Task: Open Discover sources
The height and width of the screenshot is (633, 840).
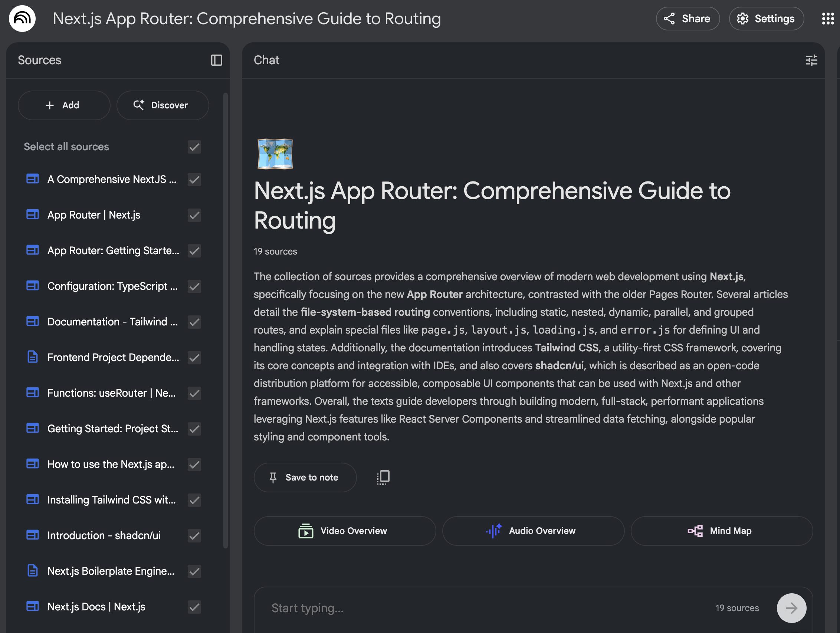Action: (163, 105)
